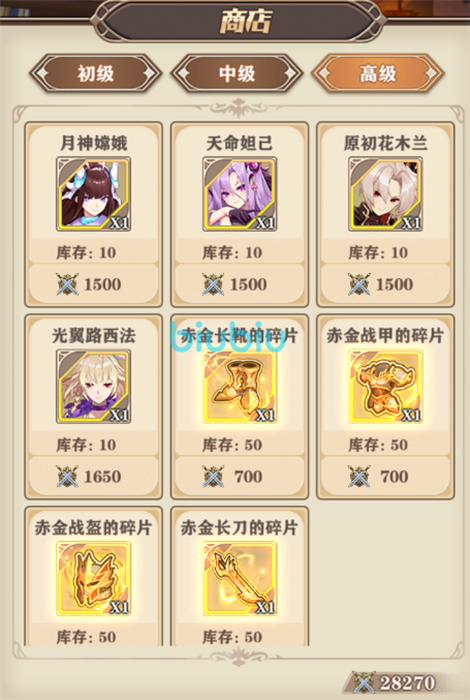
Task: Switch to the 初级 shop tab
Action: pyautogui.click(x=96, y=73)
